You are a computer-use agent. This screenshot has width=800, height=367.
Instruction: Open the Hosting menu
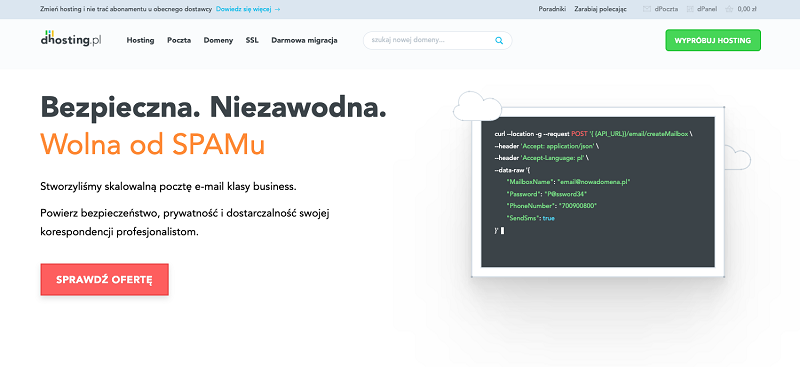(140, 40)
